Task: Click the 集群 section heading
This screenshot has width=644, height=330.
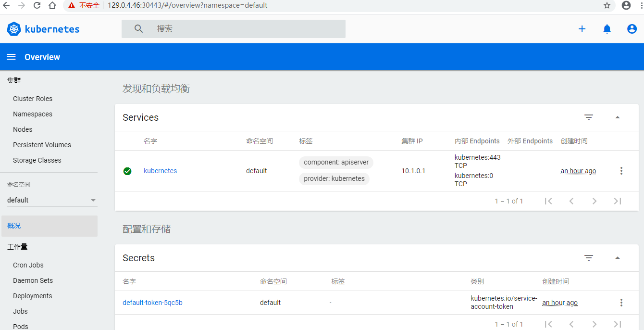Action: tap(14, 80)
